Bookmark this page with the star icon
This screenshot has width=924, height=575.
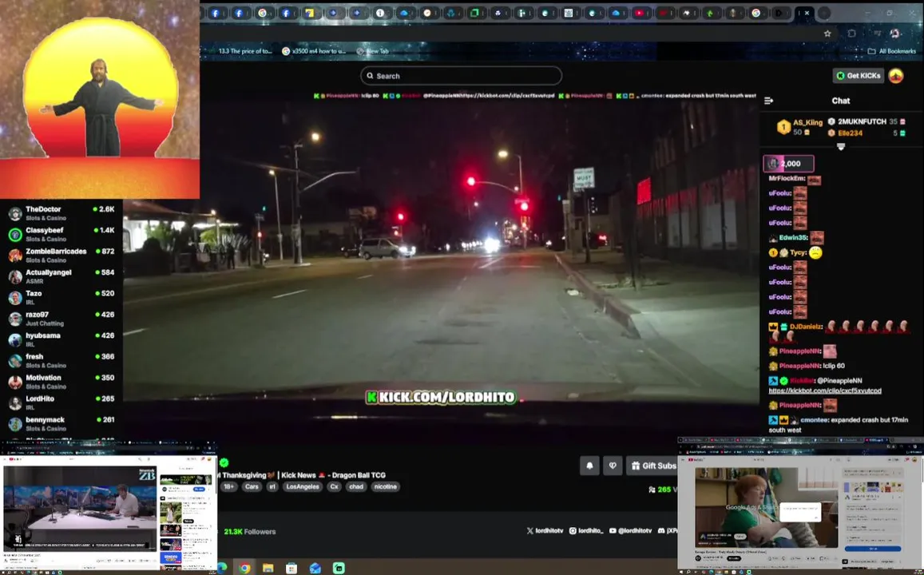tap(827, 34)
